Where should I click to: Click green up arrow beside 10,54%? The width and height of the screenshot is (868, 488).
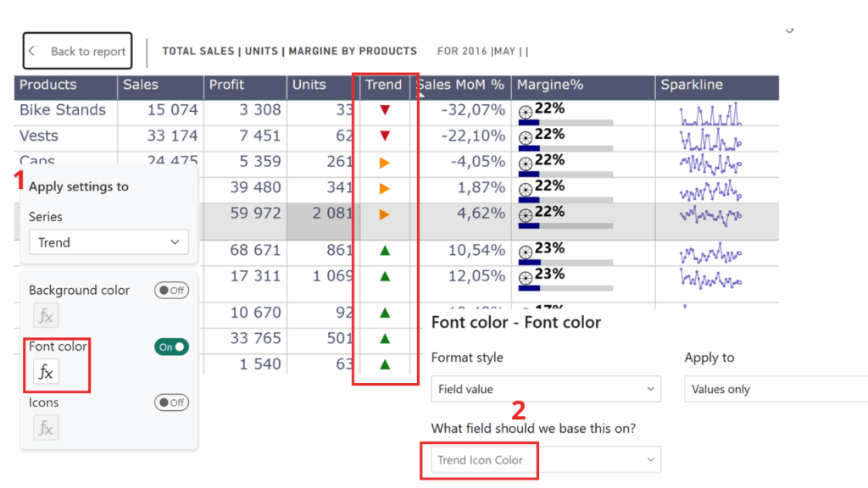coord(385,251)
